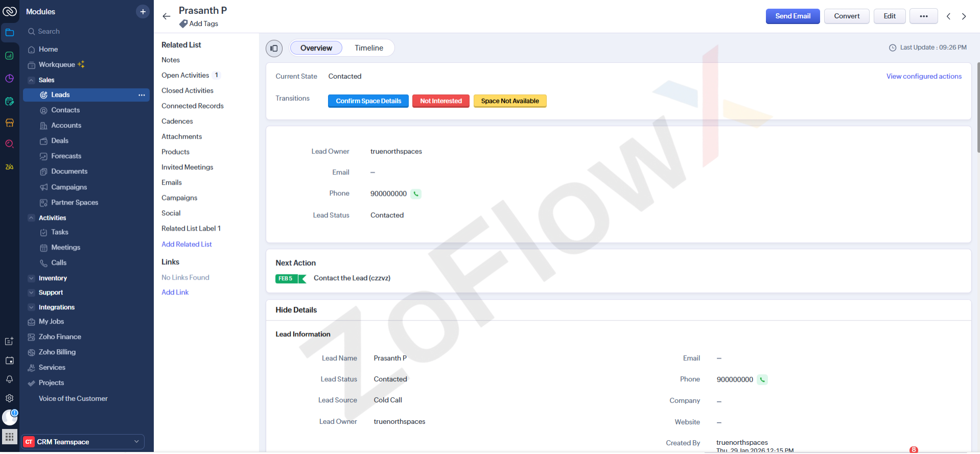Image resolution: width=980 pixels, height=454 pixels.
Task: Click the green phone icon beside Phone number
Action: click(x=416, y=194)
